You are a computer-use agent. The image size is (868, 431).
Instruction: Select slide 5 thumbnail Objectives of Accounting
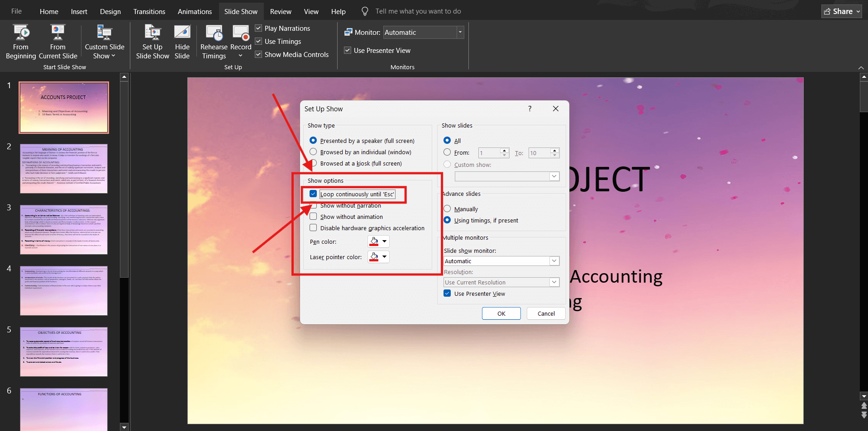click(64, 352)
